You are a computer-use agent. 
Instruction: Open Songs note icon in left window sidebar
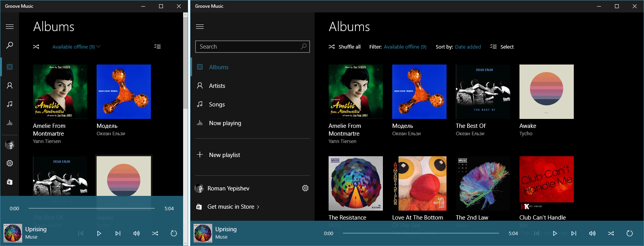tap(10, 104)
